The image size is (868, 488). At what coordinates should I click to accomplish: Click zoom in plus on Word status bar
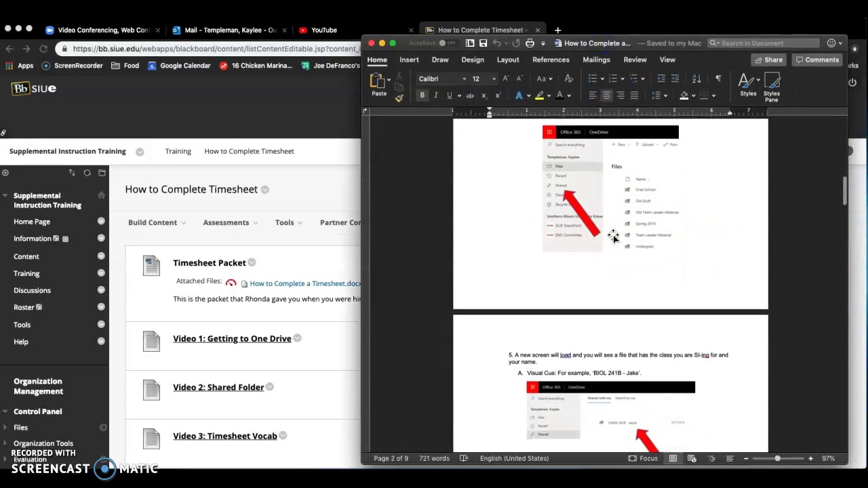(810, 458)
